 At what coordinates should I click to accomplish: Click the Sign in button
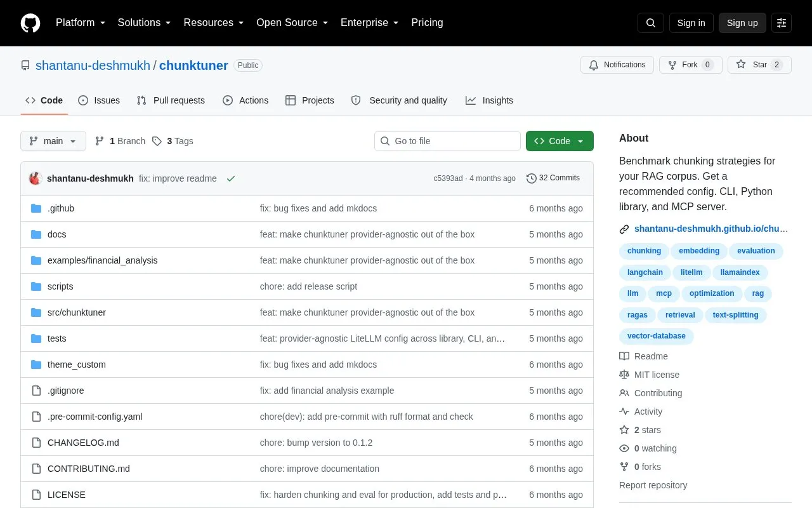[x=691, y=23]
